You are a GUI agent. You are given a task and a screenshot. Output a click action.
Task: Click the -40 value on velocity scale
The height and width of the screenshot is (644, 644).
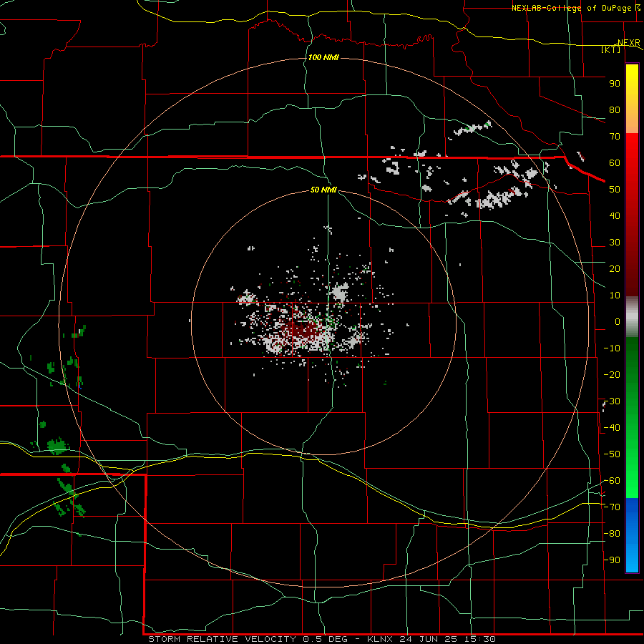click(612, 428)
